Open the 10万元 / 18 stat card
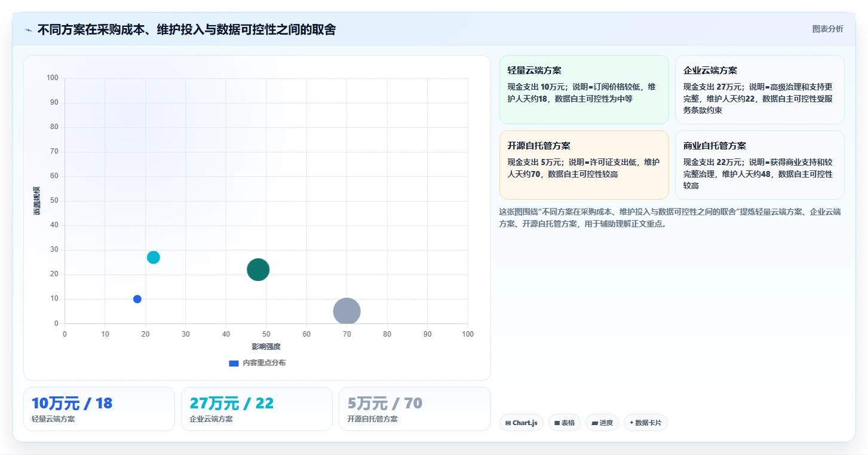This screenshot has width=868, height=455. click(x=99, y=409)
